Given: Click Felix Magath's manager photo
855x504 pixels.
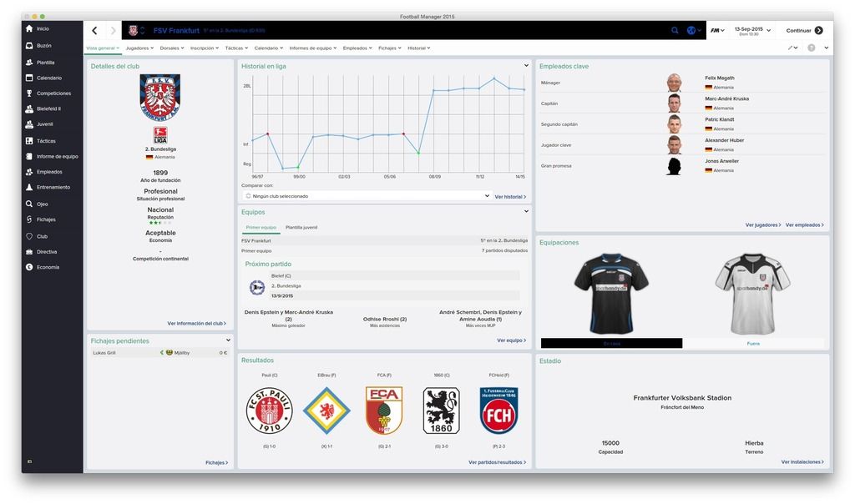Looking at the screenshot, I should pyautogui.click(x=675, y=83).
